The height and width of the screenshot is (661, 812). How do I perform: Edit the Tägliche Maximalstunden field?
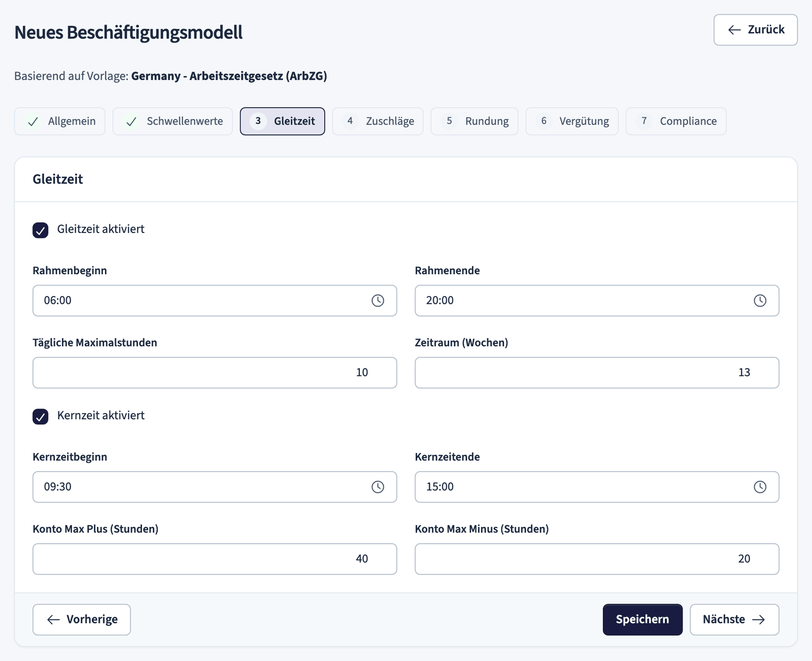(215, 373)
